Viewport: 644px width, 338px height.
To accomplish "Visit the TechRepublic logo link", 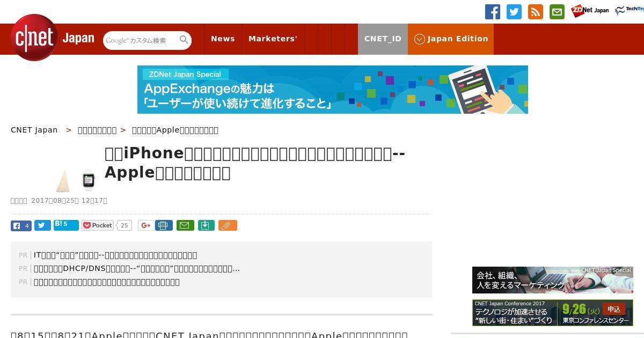I will 630,10.
